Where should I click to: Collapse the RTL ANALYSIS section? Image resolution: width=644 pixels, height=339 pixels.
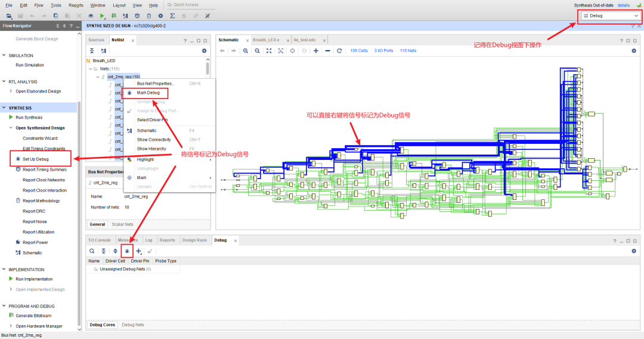[x=4, y=81]
